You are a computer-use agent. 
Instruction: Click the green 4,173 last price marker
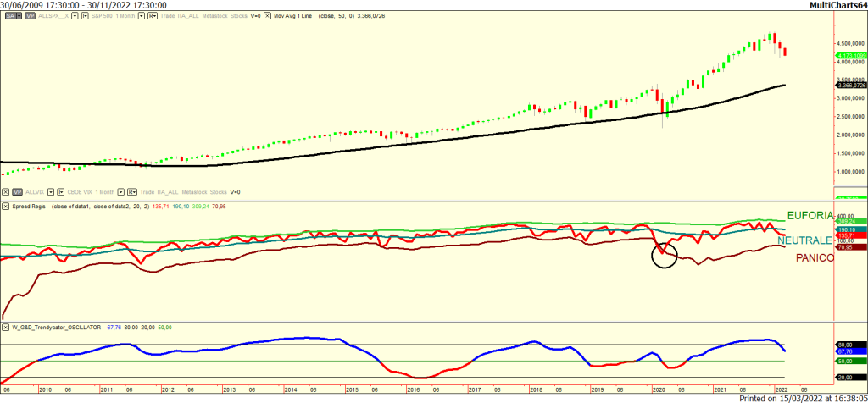point(850,55)
